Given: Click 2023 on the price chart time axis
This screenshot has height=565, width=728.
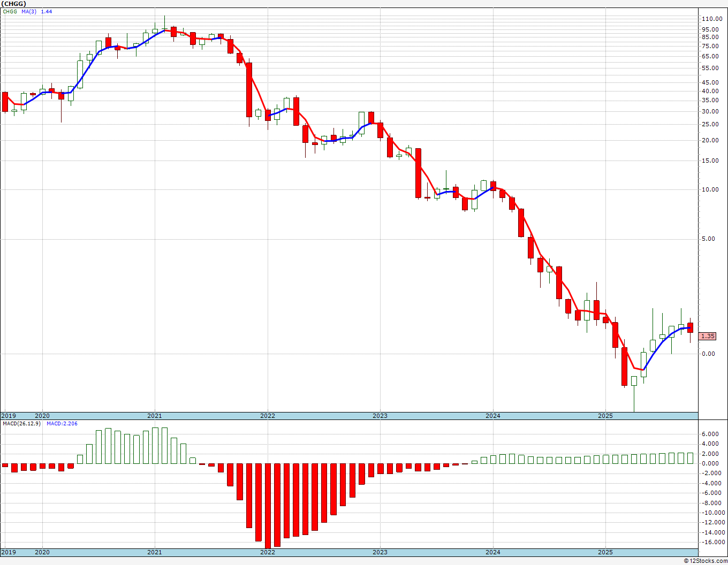Looking at the screenshot, I should tap(380, 416).
